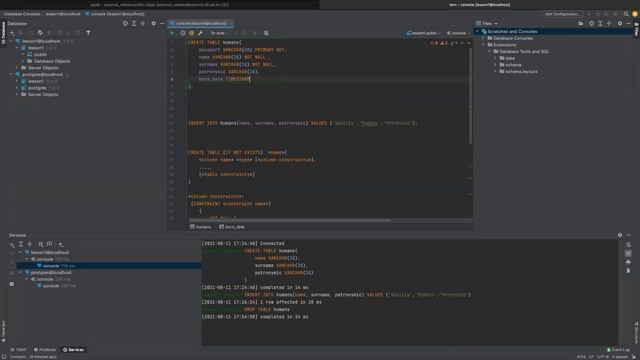Open the Services tool window tab
Screen dimensions: 640x360
click(x=73, y=350)
